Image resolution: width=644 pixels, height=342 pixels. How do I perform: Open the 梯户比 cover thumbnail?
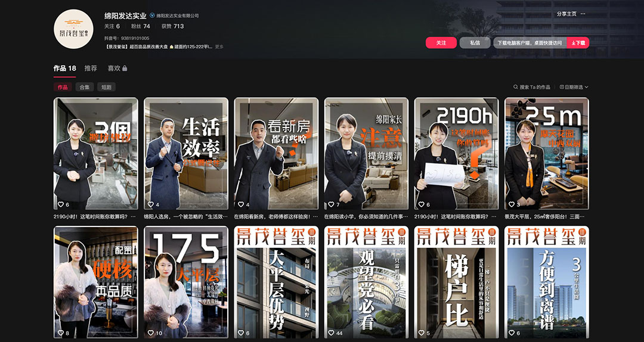[x=456, y=282]
